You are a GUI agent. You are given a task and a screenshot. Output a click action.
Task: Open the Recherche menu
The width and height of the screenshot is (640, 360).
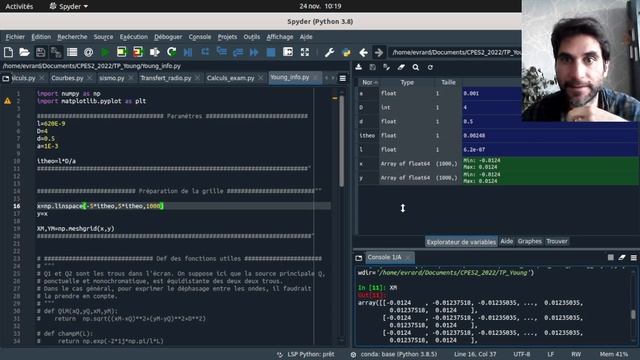click(x=72, y=37)
